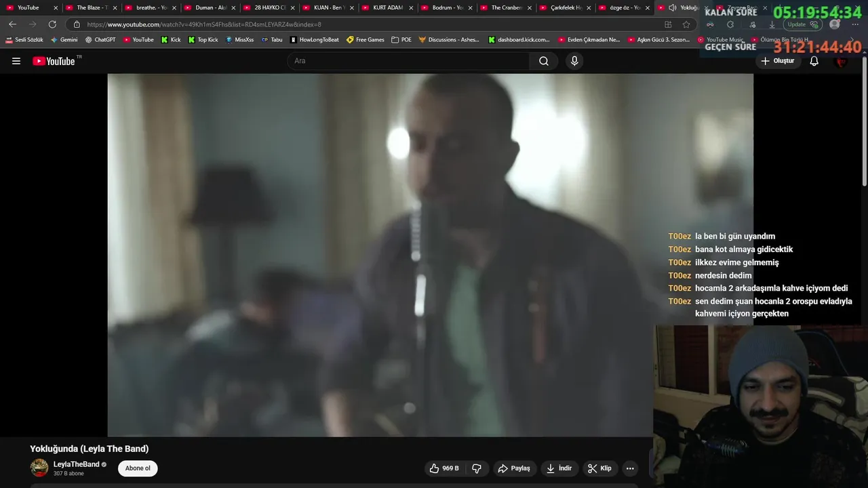Image resolution: width=868 pixels, height=488 pixels.
Task: Open Gemini bookmark
Action: pos(64,40)
